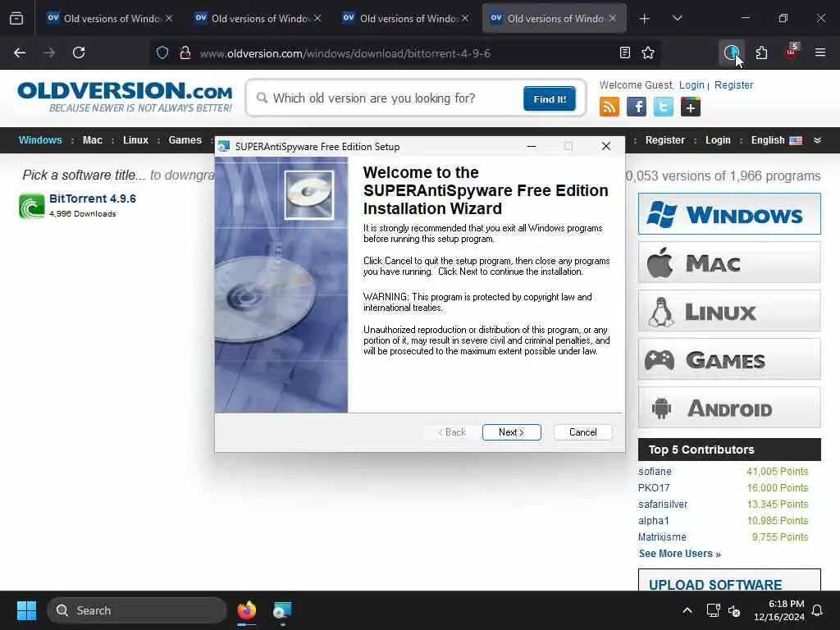Open contributor safarisilver's profile link
The image size is (840, 630).
tap(663, 504)
